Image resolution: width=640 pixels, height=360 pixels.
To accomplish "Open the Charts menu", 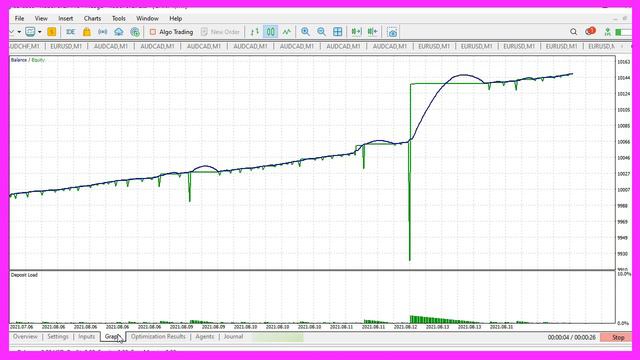I will point(92,18).
